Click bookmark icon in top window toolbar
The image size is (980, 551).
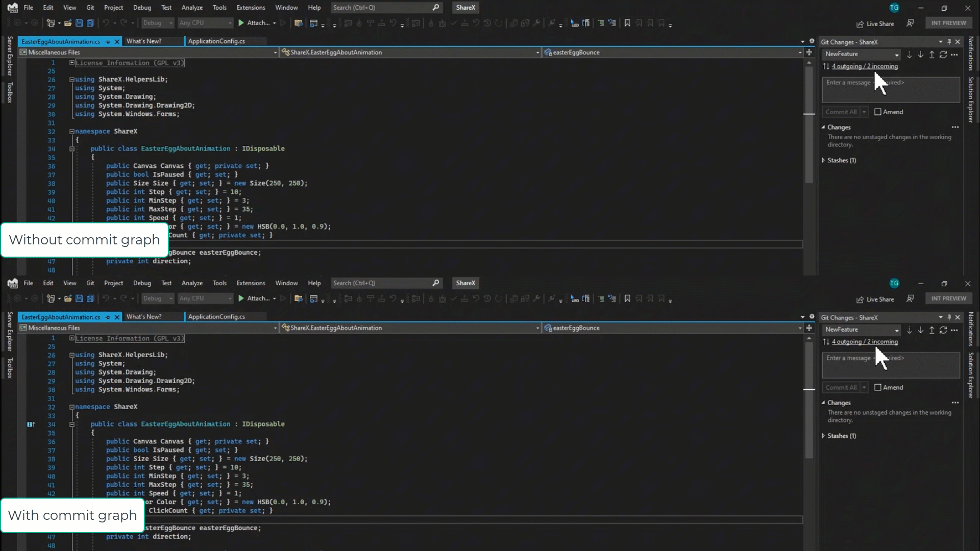coord(627,23)
